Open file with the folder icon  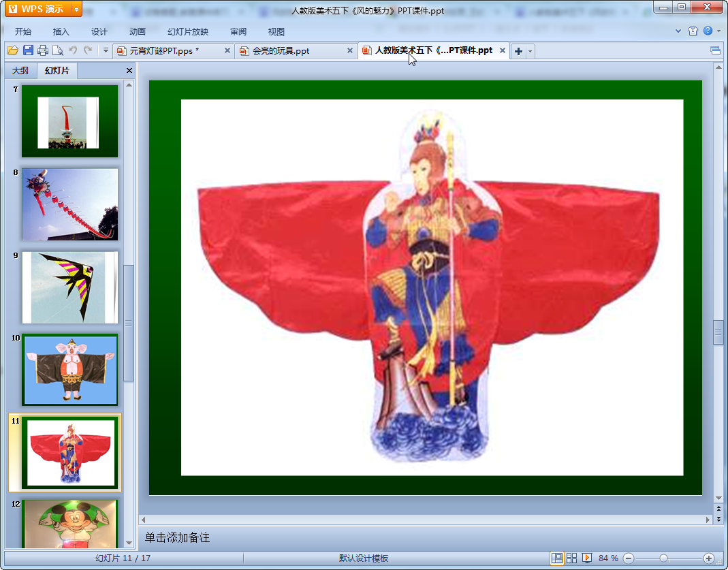pyautogui.click(x=12, y=50)
